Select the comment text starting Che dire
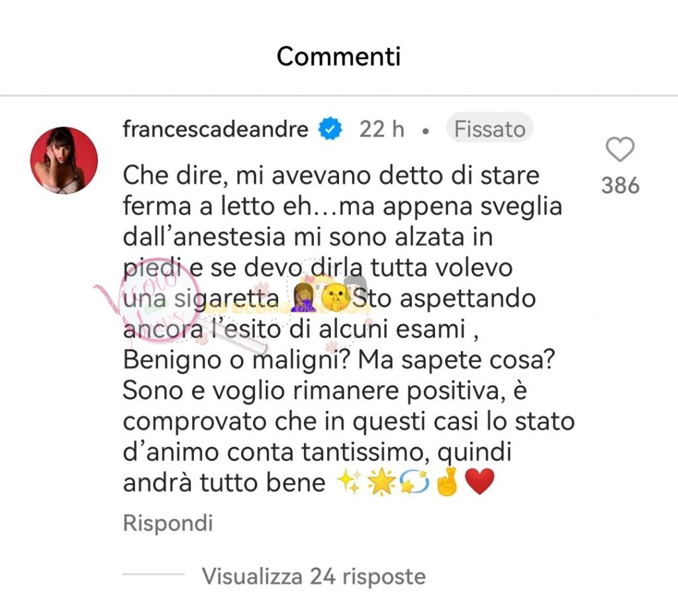Screen dimensions: 678x616 pos(348,329)
